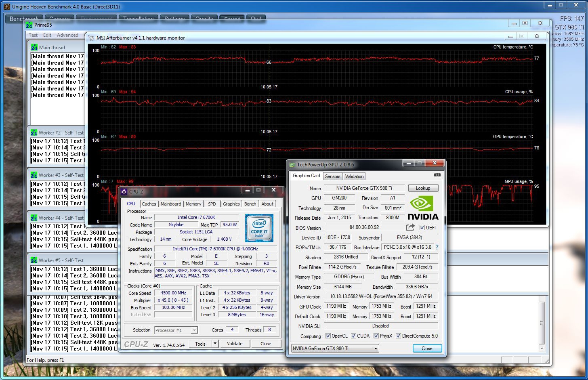Click the Quality button in Heaven Benchmark
Viewport: 588px width, 380px height.
(204, 19)
